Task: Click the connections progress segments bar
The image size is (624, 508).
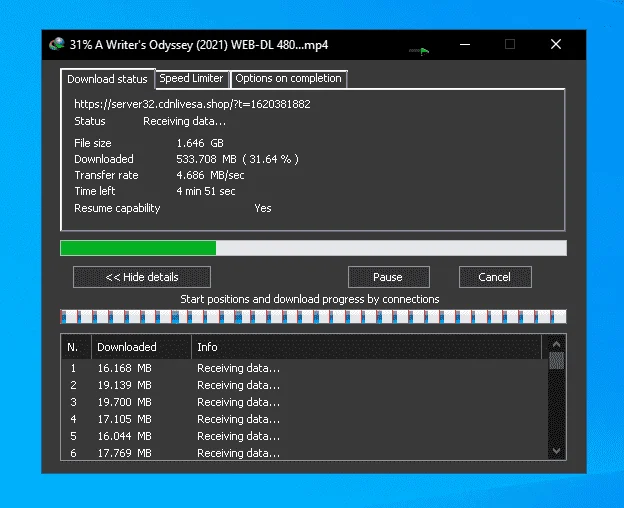Action: coord(313,317)
